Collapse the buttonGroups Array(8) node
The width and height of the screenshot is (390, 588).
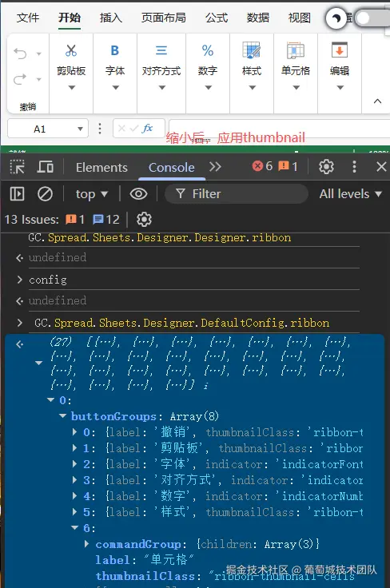click(62, 416)
